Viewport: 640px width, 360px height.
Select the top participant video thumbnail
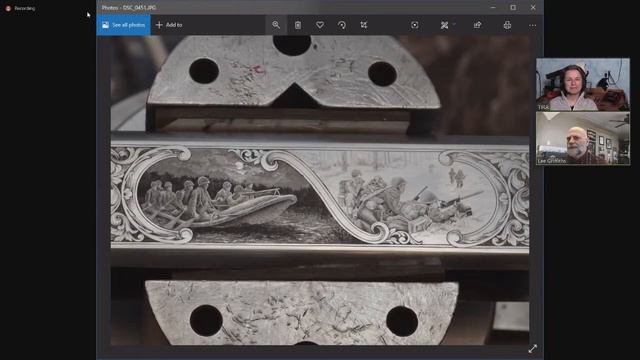point(583,84)
